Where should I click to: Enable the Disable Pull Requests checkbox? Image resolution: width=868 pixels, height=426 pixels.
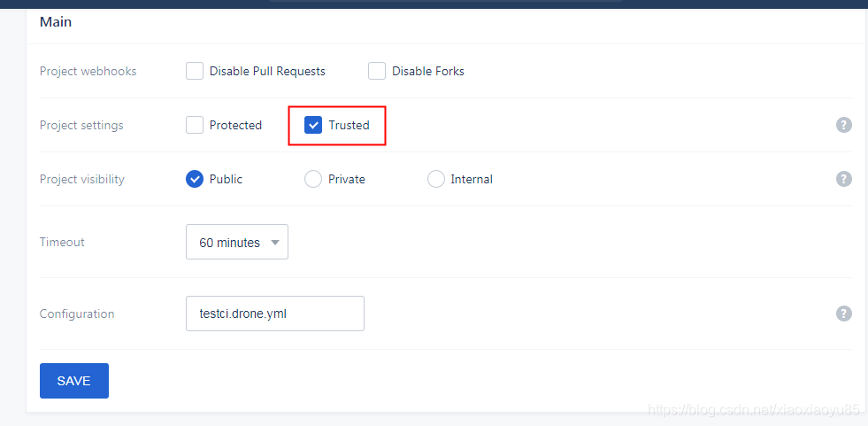point(195,71)
